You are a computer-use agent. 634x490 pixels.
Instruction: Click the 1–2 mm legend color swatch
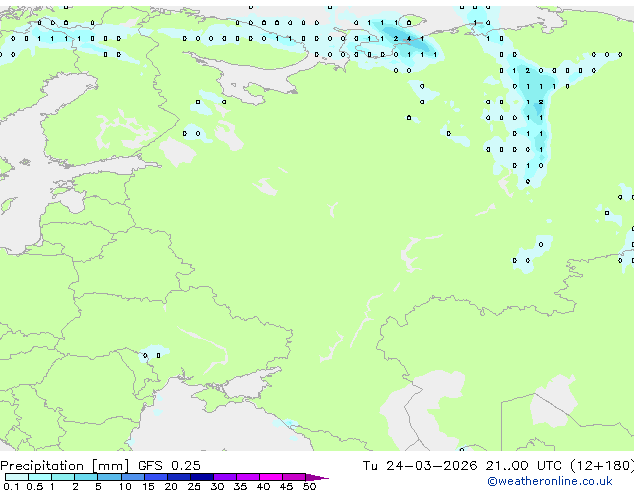pos(63,477)
